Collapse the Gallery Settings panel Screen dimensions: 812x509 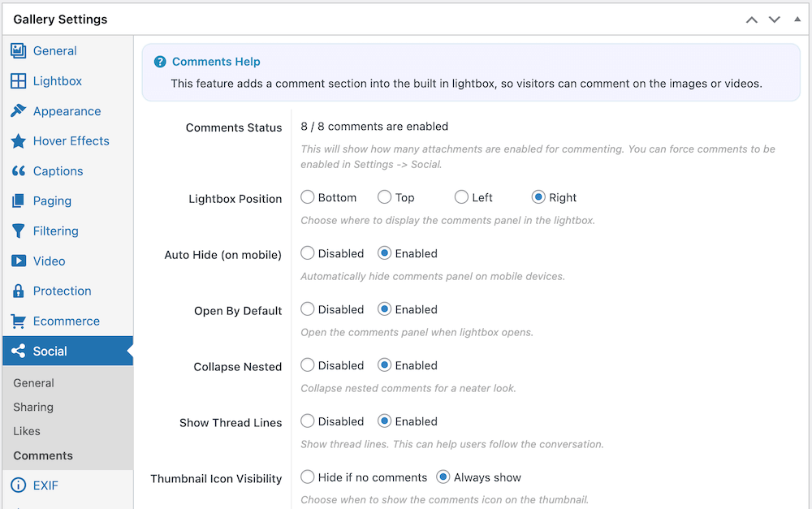pyautogui.click(x=797, y=19)
